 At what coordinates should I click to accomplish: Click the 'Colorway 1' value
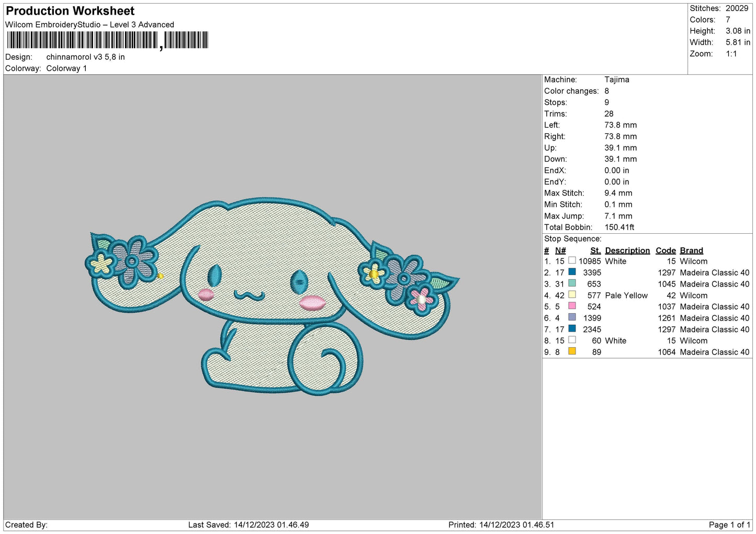coord(66,69)
